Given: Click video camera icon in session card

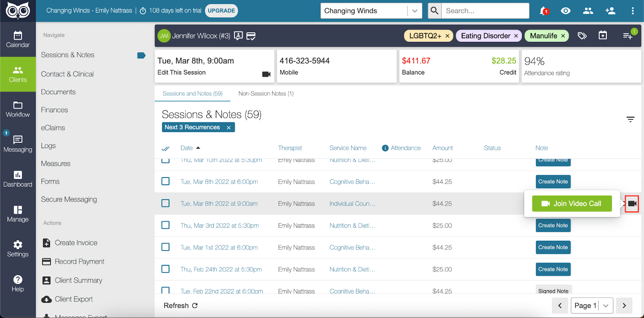Looking at the screenshot, I should pyautogui.click(x=266, y=74).
